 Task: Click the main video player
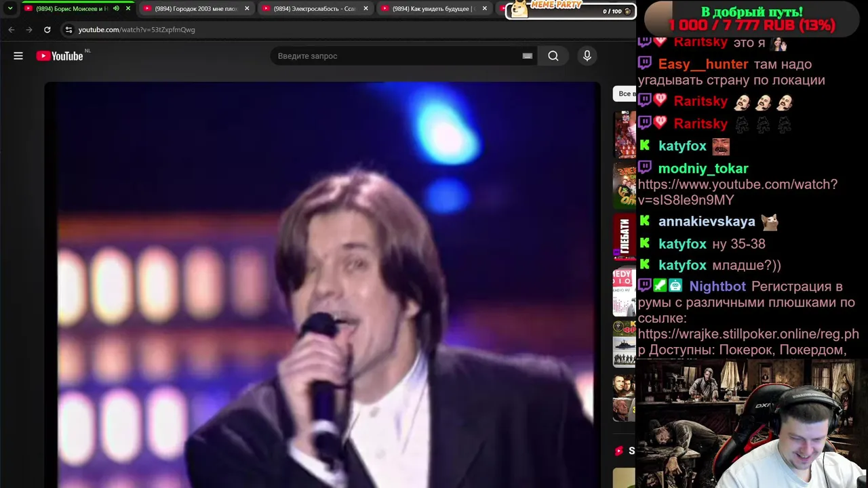323,285
